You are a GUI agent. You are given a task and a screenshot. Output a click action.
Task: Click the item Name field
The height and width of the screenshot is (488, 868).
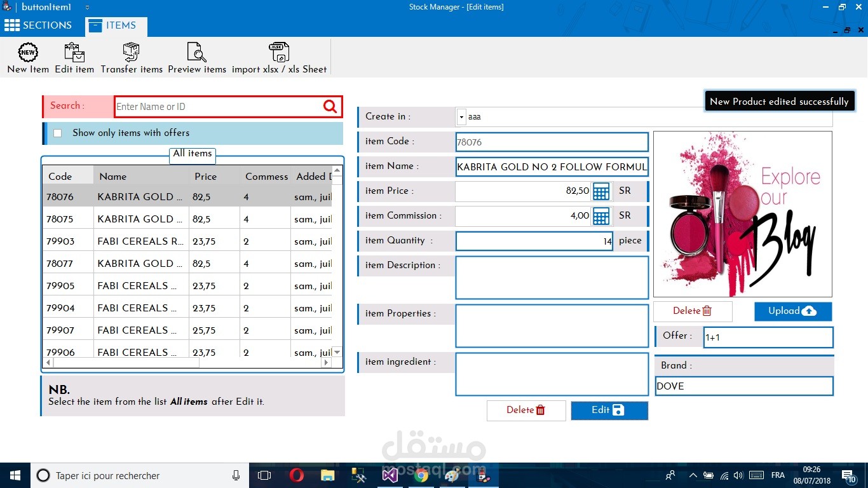click(552, 167)
